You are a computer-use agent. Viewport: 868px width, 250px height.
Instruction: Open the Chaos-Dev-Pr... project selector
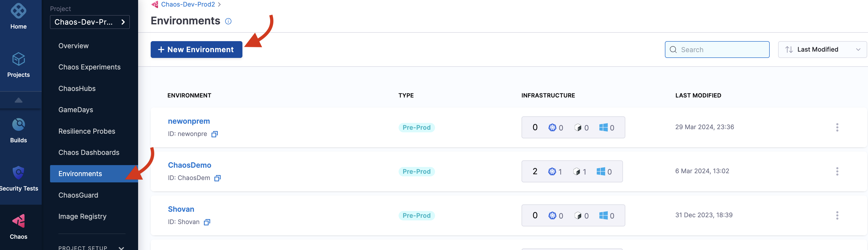[90, 22]
